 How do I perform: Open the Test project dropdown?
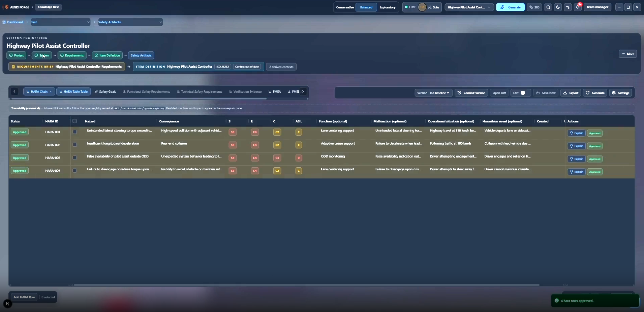(60, 22)
